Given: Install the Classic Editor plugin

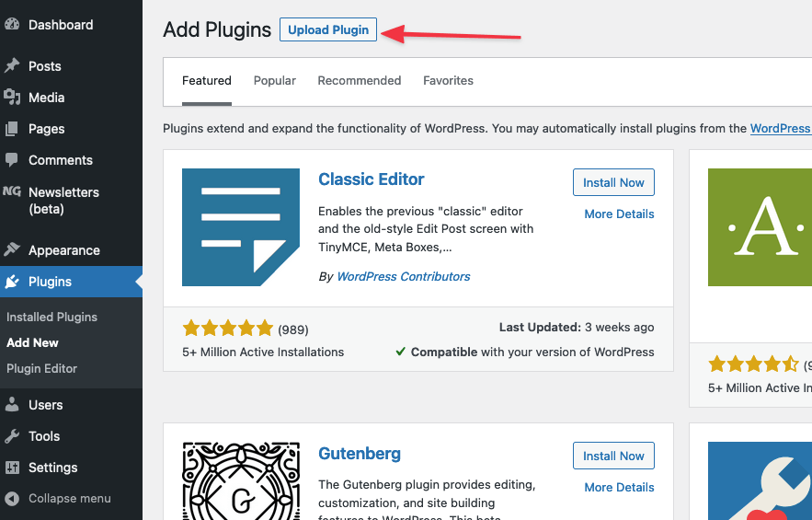Looking at the screenshot, I should click(613, 183).
